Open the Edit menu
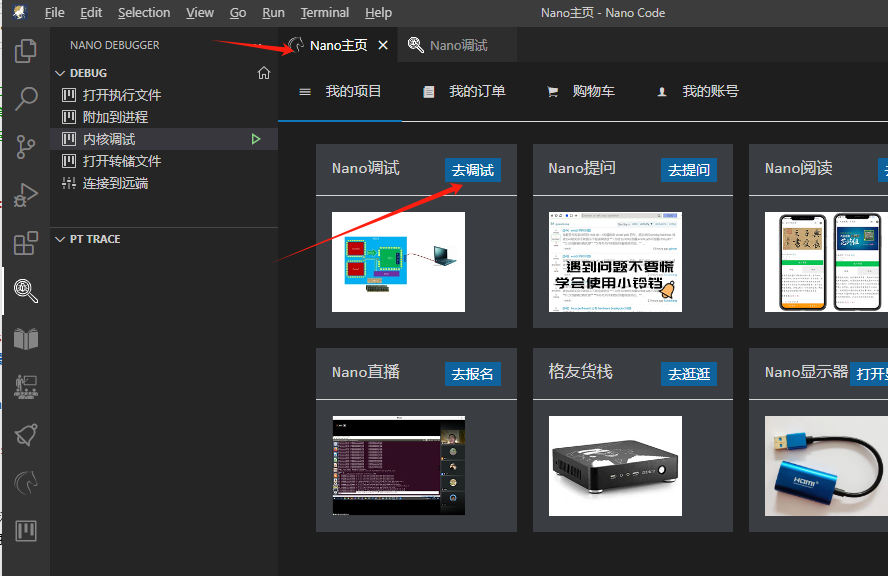 tap(91, 12)
